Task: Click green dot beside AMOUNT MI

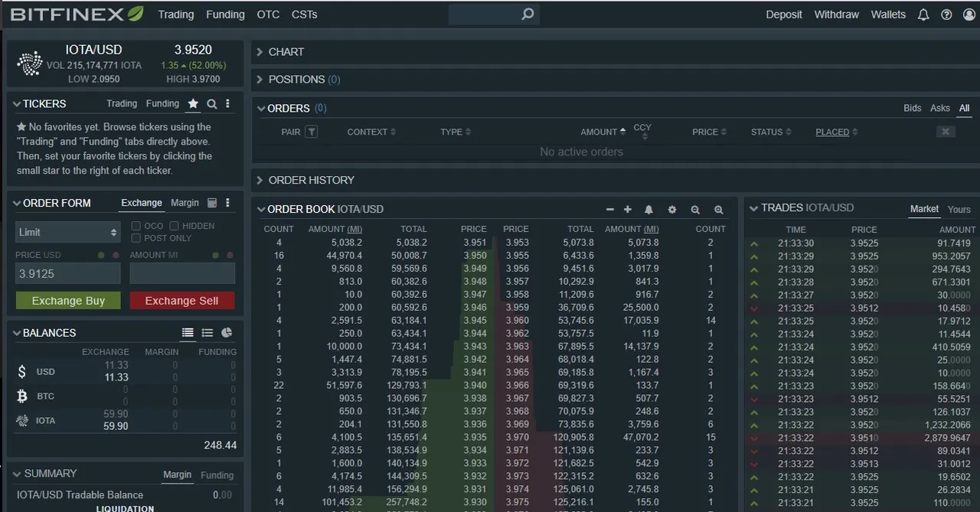Action: click(x=216, y=255)
